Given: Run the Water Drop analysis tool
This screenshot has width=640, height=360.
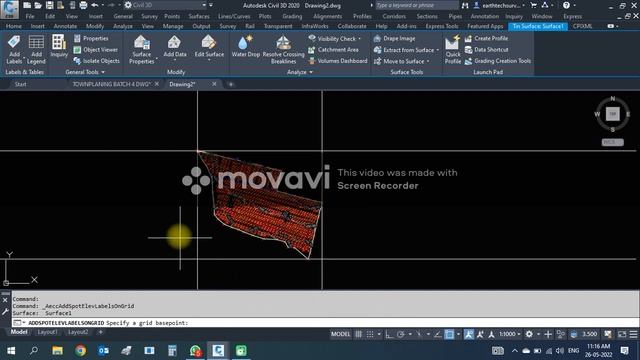Looking at the screenshot, I should click(x=245, y=46).
